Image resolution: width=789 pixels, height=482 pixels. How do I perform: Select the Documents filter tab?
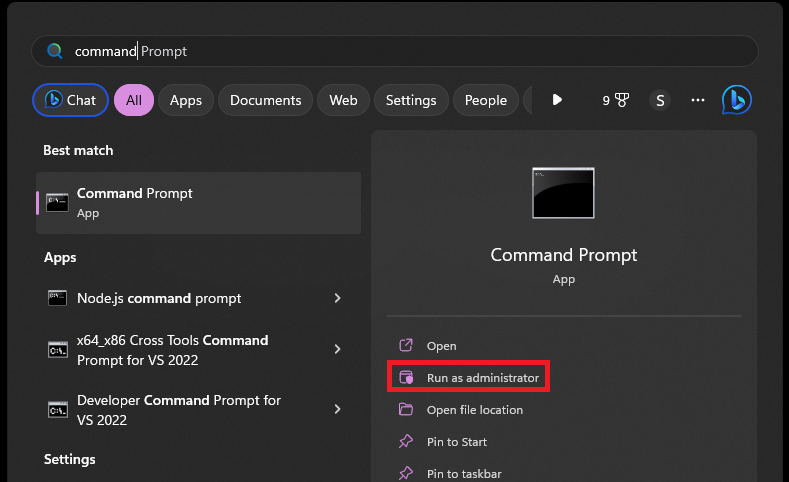[265, 100]
